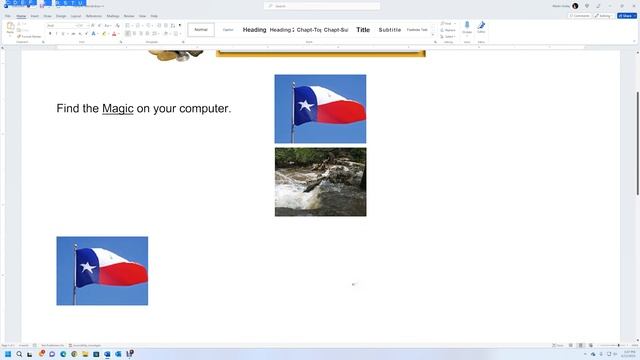Apply the Footnote Text style

coord(417,30)
